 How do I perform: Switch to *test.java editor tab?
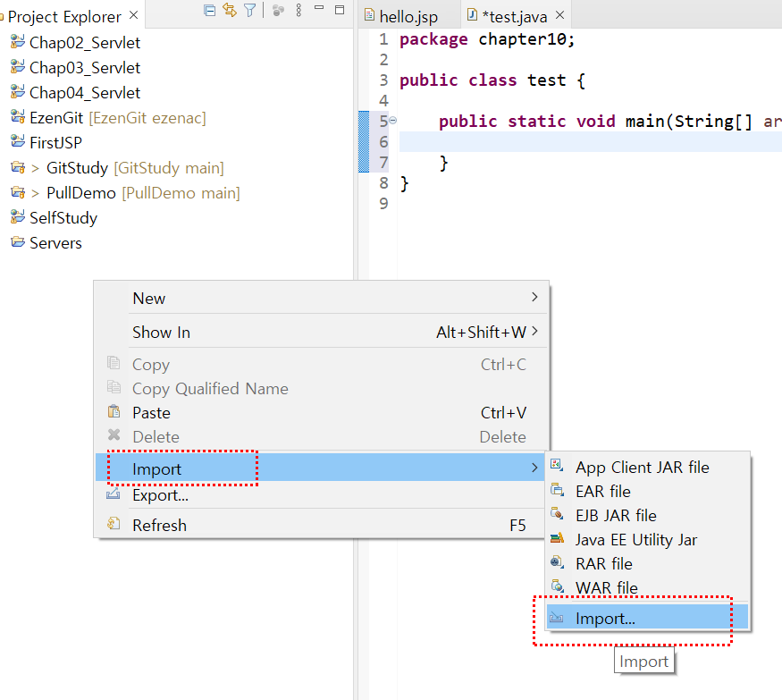coord(514,17)
